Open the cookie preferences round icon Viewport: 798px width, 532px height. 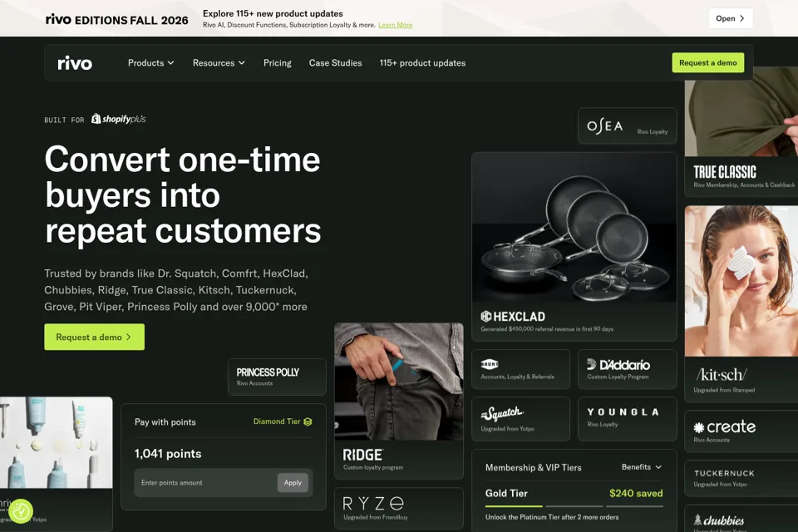[x=21, y=511]
